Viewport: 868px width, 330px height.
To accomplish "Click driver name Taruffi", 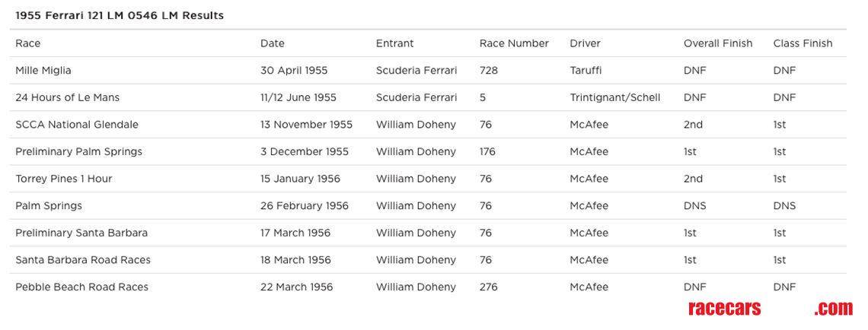I will coord(586,71).
